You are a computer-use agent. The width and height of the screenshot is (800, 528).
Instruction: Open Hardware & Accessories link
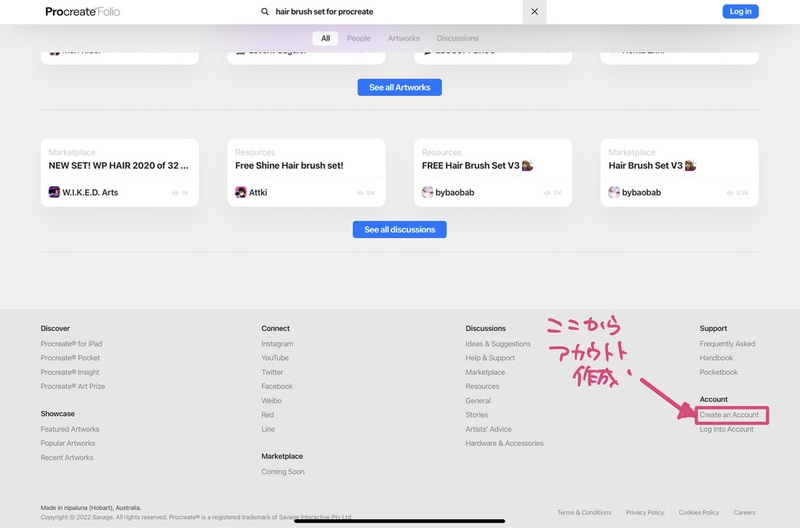coord(504,443)
